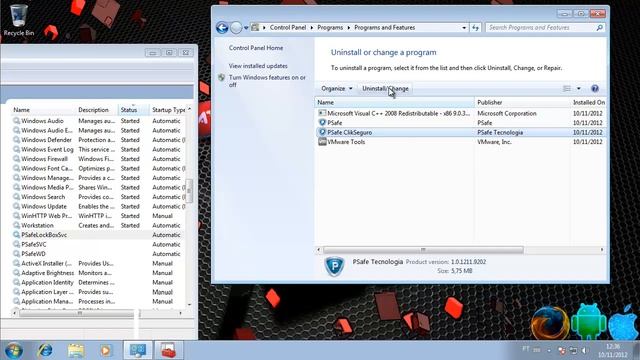Click the Forward arrow in Programs and Features

point(236,28)
